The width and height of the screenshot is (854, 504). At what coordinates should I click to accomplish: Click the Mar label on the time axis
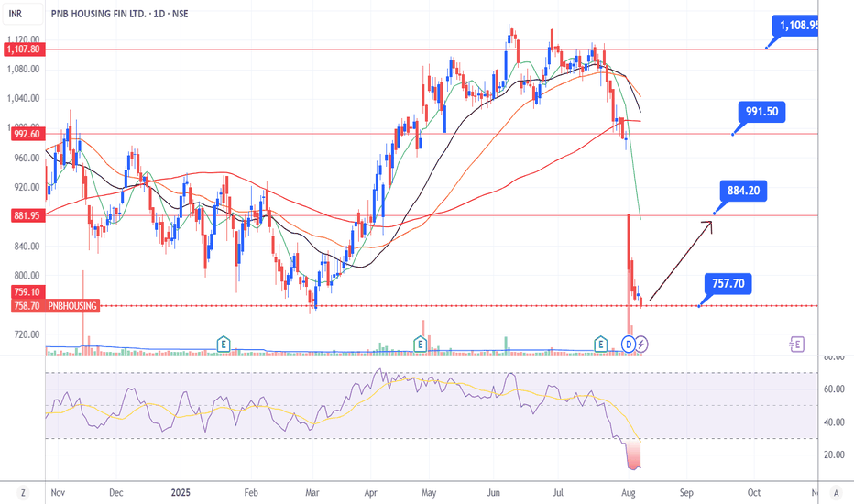click(x=312, y=493)
